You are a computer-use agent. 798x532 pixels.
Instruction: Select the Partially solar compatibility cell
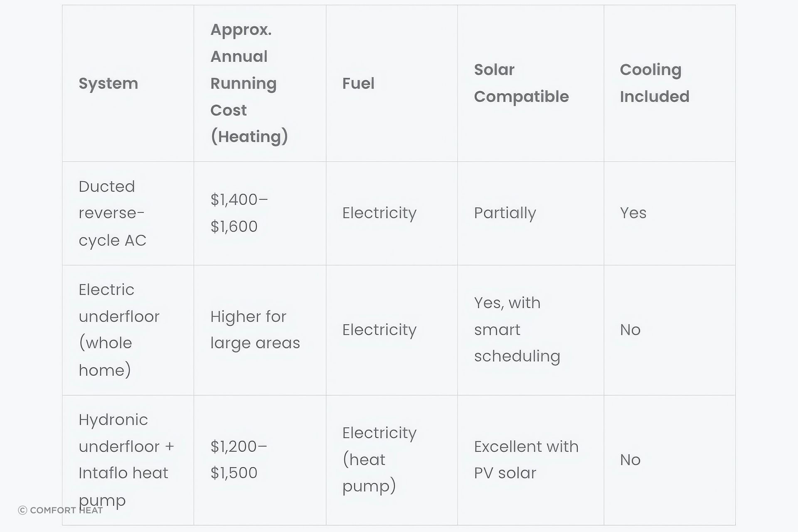[x=531, y=213]
